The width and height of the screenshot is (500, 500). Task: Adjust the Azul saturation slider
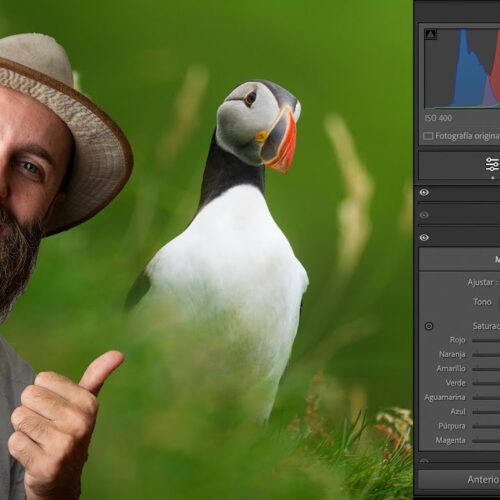(486, 412)
